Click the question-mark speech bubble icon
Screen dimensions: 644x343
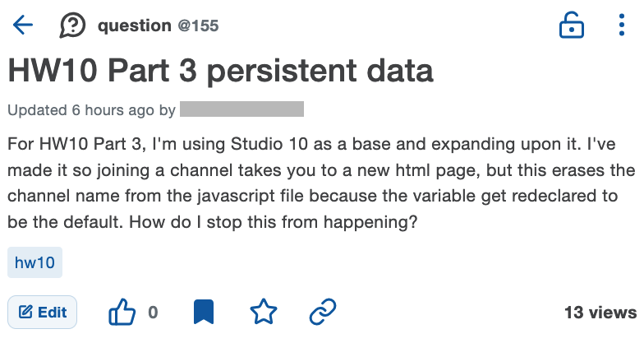click(x=73, y=25)
